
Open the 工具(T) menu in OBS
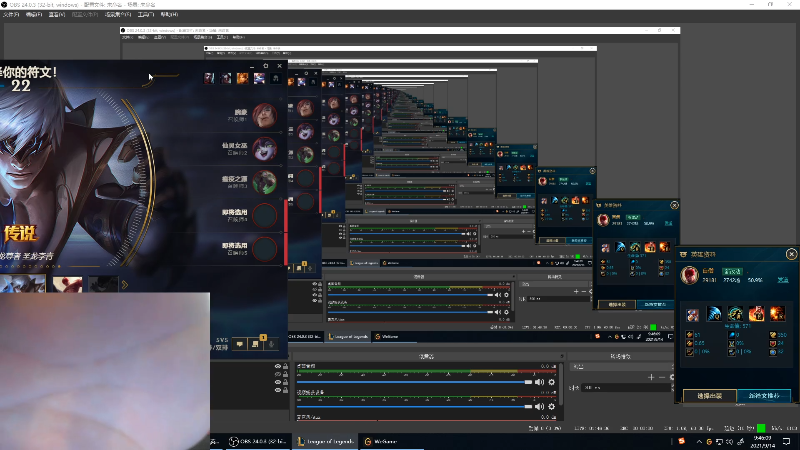(146, 15)
